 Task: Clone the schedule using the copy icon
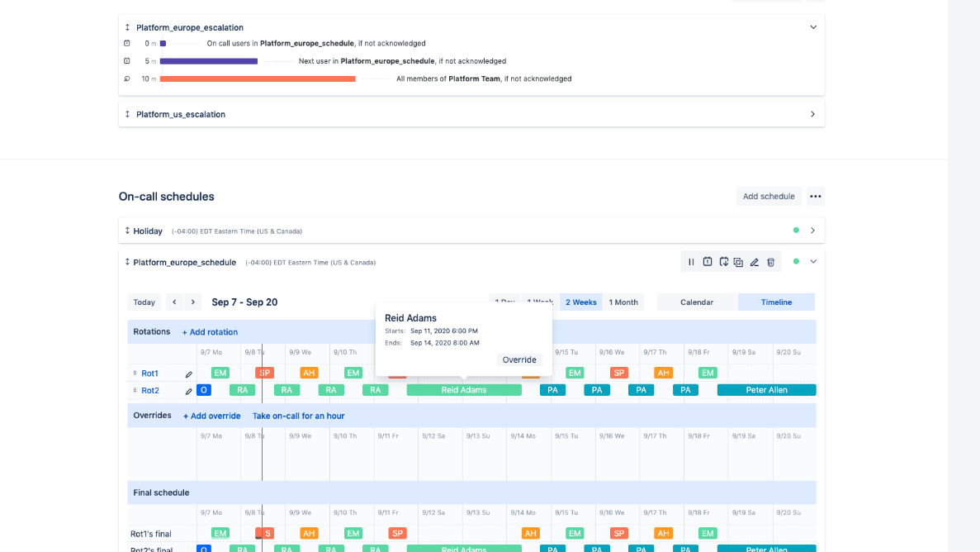click(x=738, y=262)
